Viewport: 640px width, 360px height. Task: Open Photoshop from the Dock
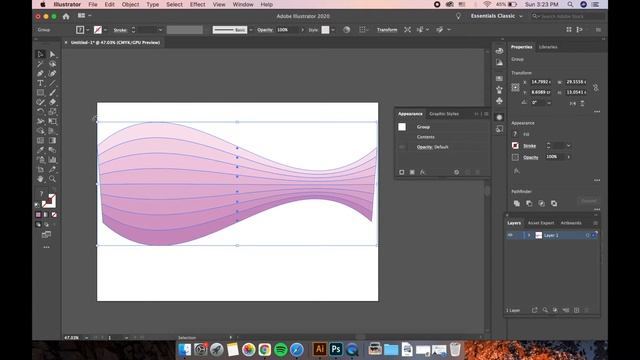tap(336, 349)
